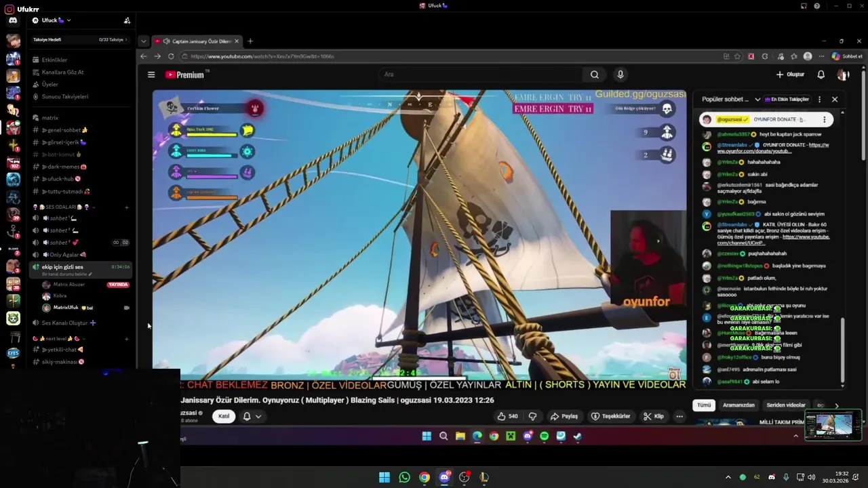Open notification bell dropdown beside Katıl
868x488 pixels.
tap(252, 416)
